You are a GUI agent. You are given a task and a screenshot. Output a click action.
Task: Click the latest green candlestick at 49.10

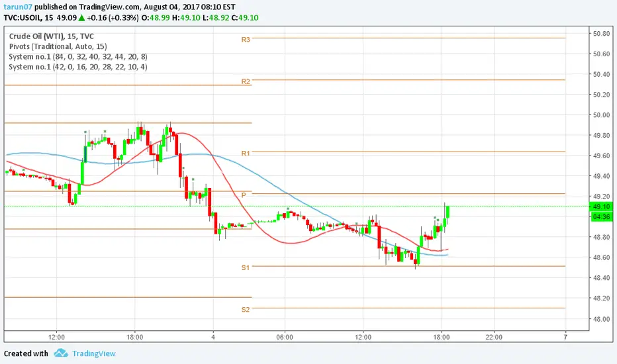pos(448,212)
